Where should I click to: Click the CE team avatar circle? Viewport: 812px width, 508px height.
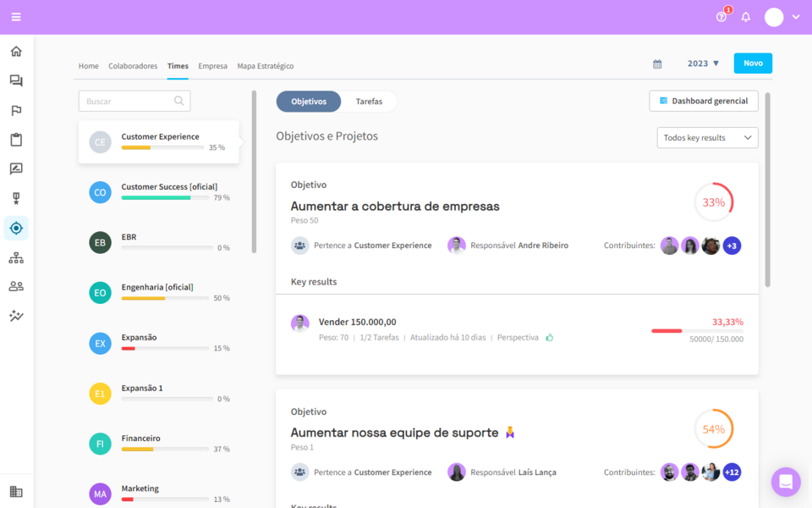[100, 142]
